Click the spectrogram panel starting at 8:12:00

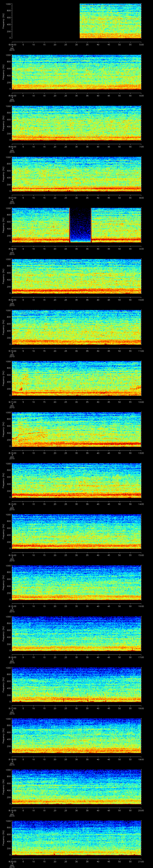pyautogui.click(x=77, y=429)
